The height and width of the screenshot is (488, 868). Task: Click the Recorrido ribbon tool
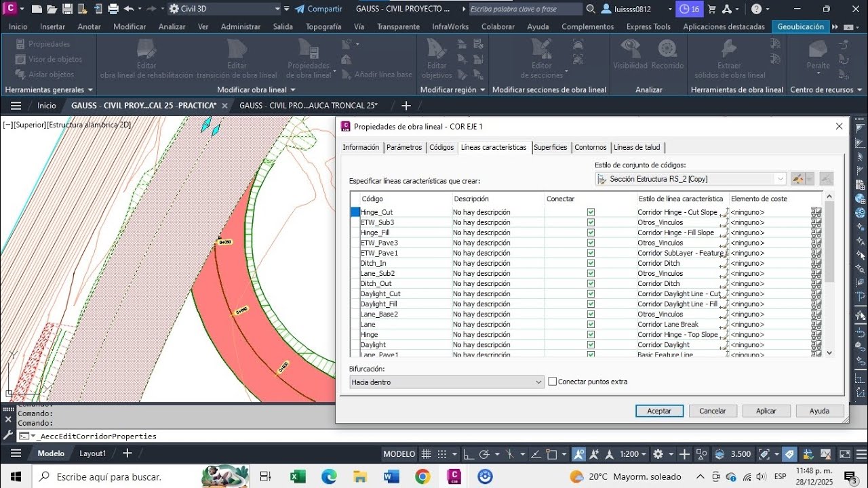coord(667,53)
